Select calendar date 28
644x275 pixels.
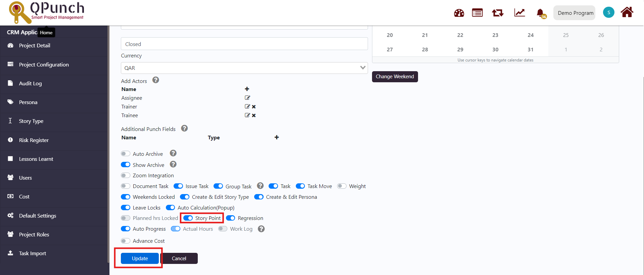[425, 49]
